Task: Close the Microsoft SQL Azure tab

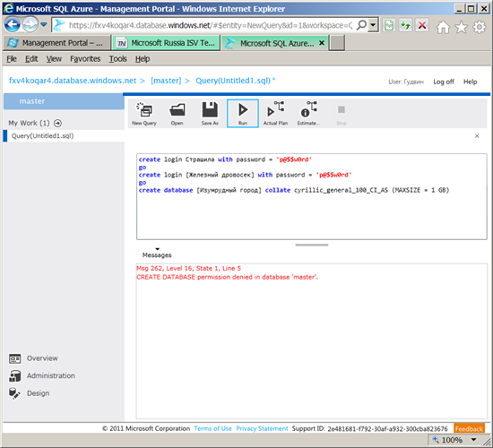Action: (322, 43)
